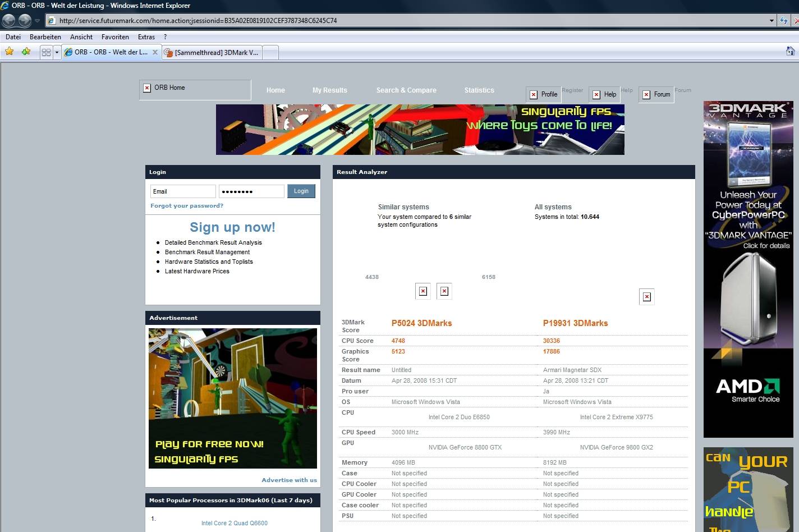Expand the tab list dropdown arrow

coord(57,52)
